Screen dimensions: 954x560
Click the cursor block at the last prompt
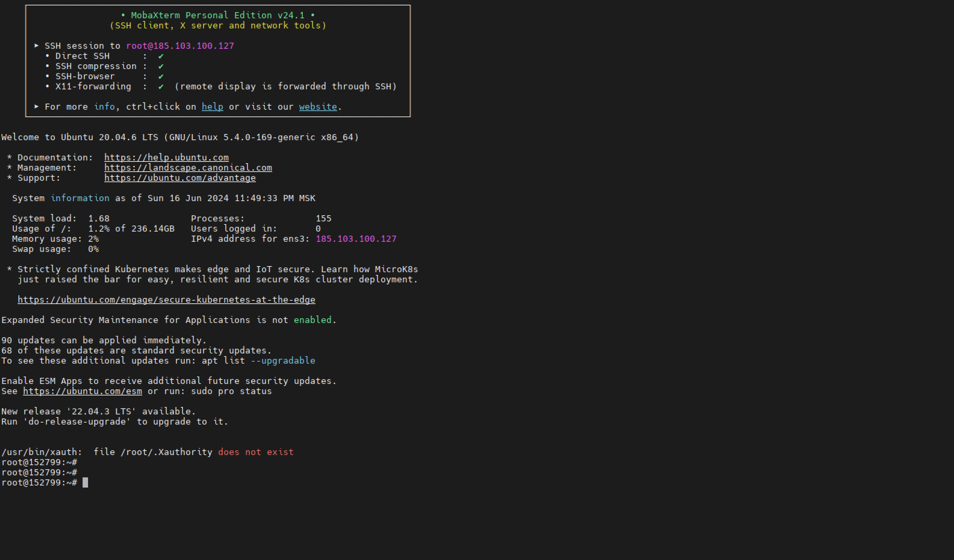(85, 482)
